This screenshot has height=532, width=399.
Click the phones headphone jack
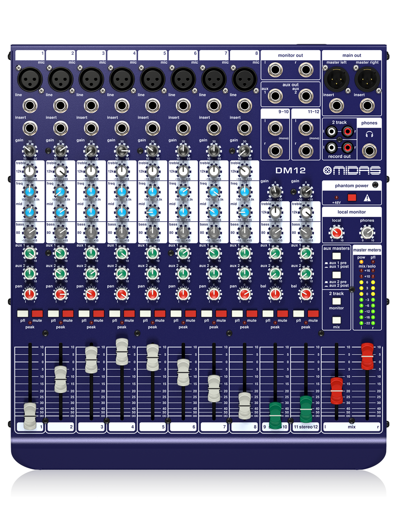coord(369,151)
